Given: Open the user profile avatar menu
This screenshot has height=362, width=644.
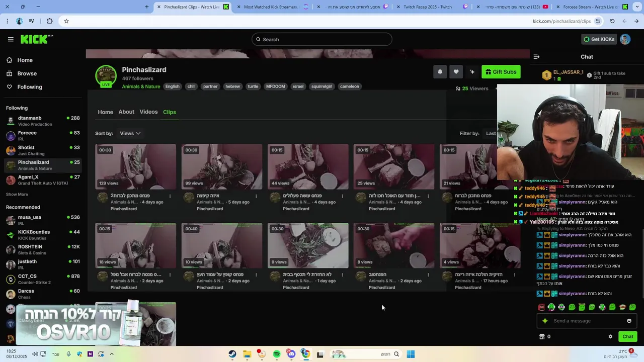Looking at the screenshot, I should tap(625, 39).
